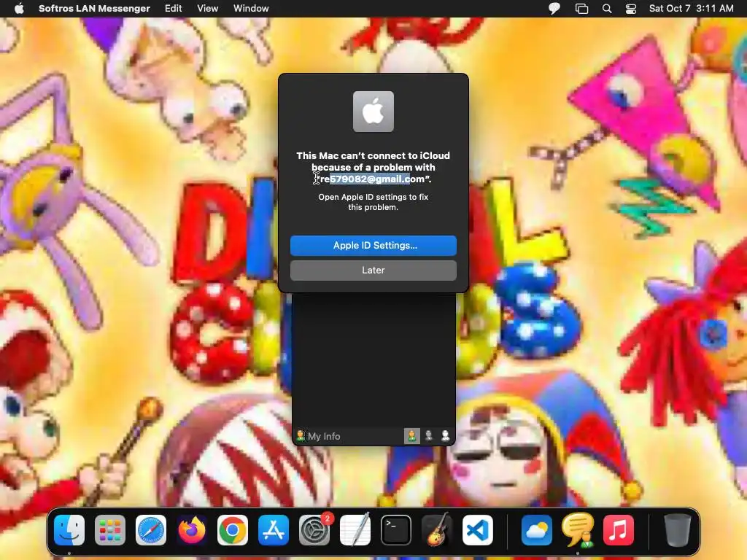Open the Trash from the Dock

[x=677, y=529]
